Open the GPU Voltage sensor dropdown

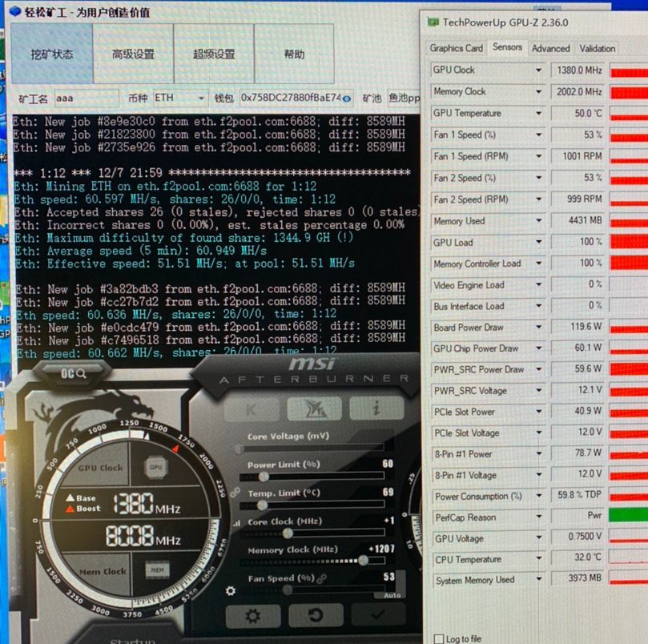(x=538, y=537)
